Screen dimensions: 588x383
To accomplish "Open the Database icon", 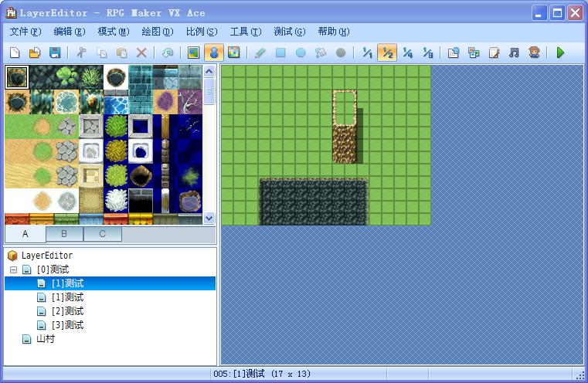I will [454, 53].
